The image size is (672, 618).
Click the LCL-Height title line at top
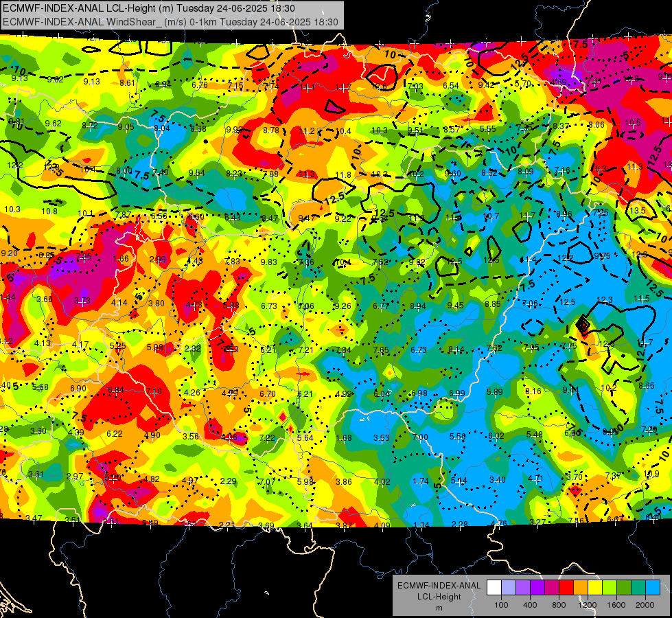coord(149,8)
